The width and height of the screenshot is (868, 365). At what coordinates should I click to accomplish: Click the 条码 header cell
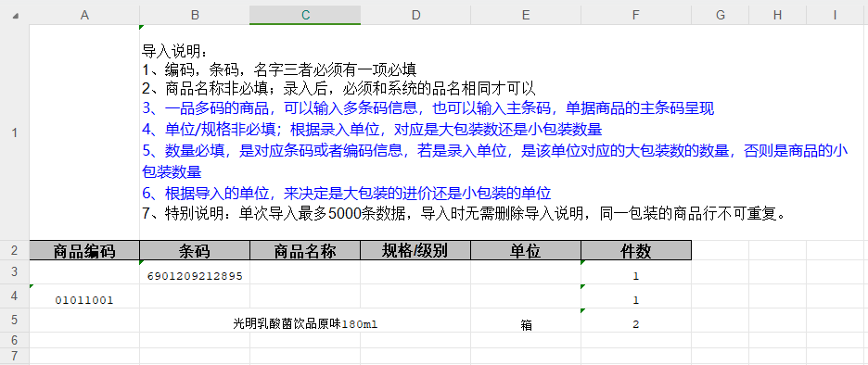coord(195,250)
